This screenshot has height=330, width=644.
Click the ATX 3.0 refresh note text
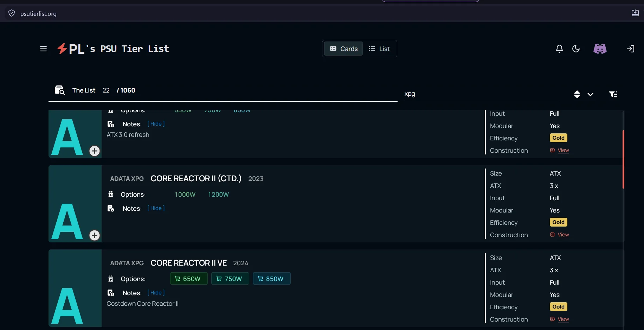(x=128, y=135)
